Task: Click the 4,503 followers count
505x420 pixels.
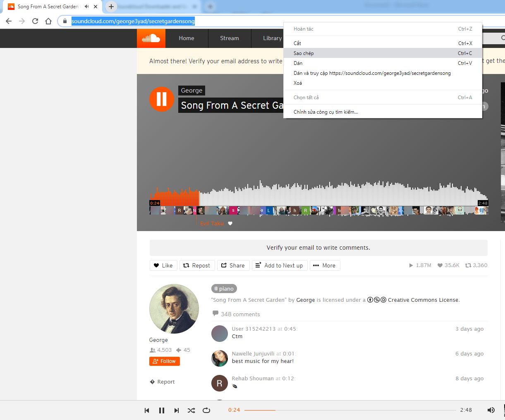Action: click(160, 350)
